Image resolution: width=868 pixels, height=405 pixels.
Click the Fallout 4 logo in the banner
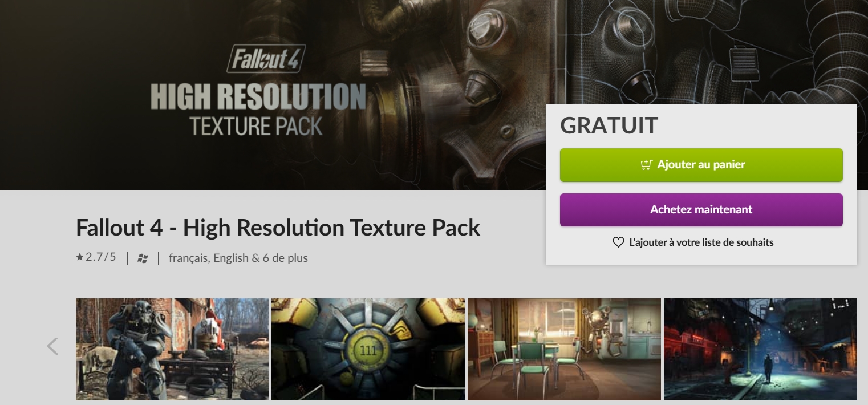(x=266, y=59)
